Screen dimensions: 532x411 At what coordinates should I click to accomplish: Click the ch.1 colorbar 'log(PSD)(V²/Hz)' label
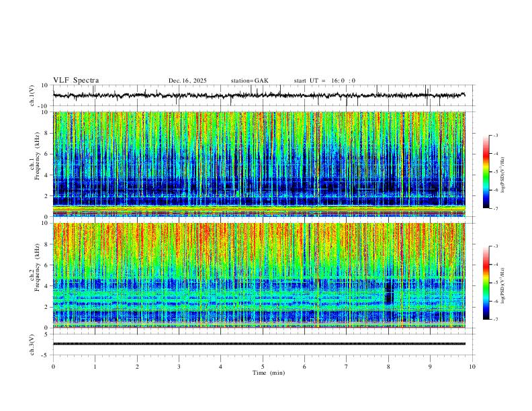tap(503, 175)
